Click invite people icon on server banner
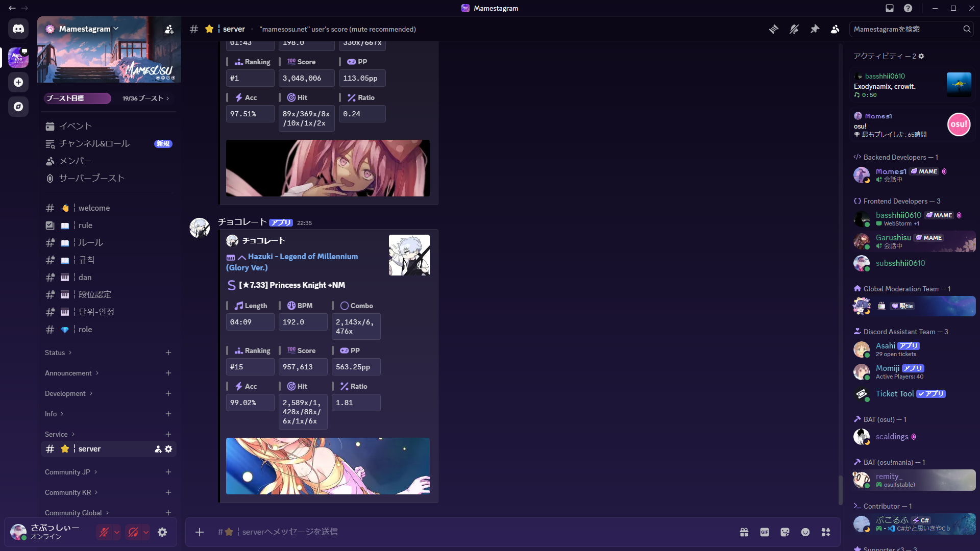 (169, 30)
